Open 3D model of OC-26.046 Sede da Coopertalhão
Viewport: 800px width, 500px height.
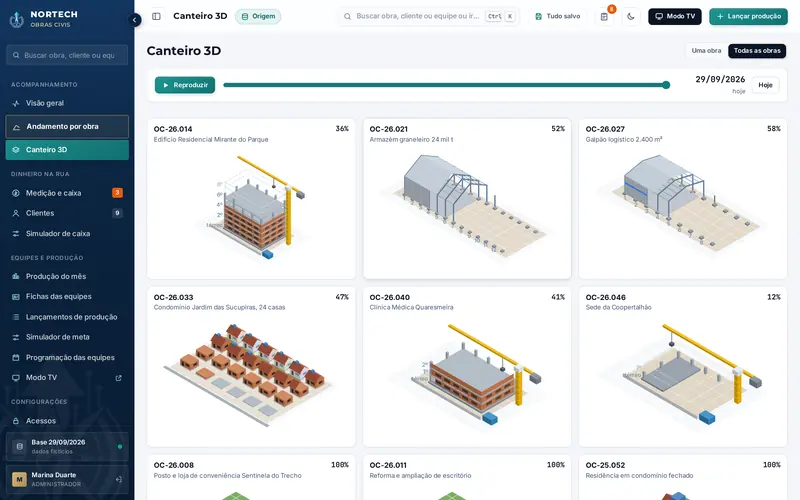click(689, 375)
